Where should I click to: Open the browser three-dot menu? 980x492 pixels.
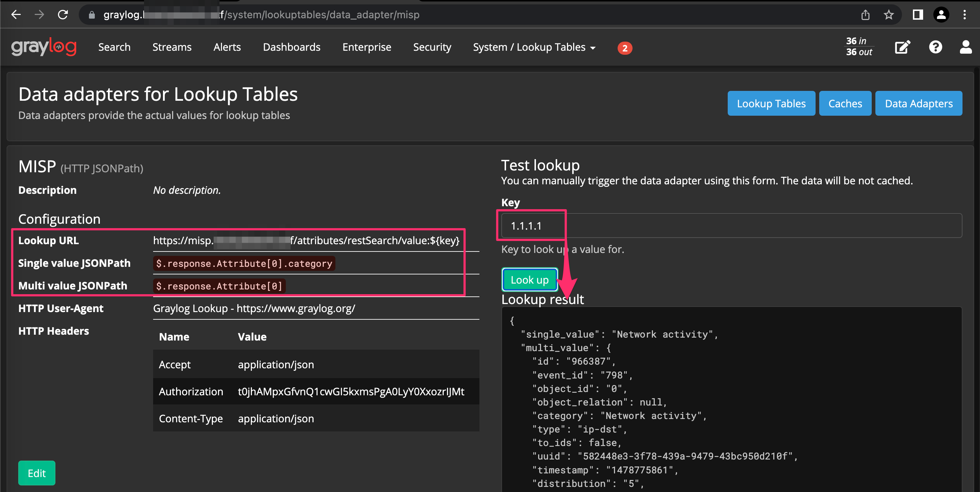(x=965, y=15)
